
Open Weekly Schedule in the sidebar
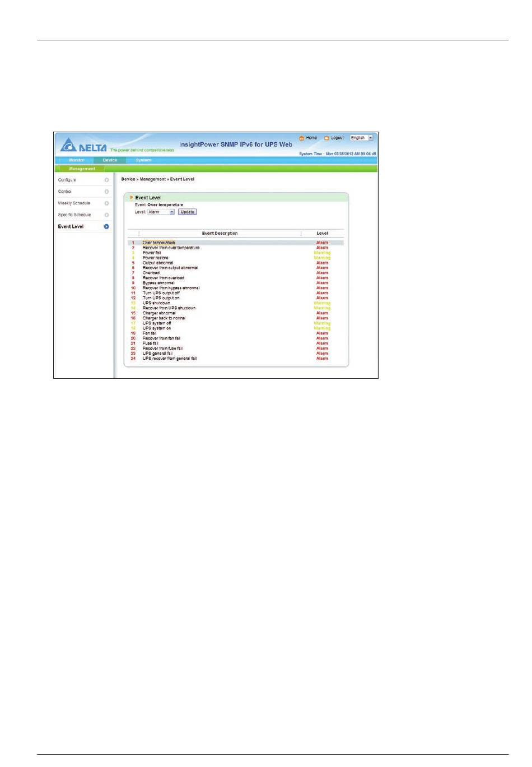tap(74, 203)
